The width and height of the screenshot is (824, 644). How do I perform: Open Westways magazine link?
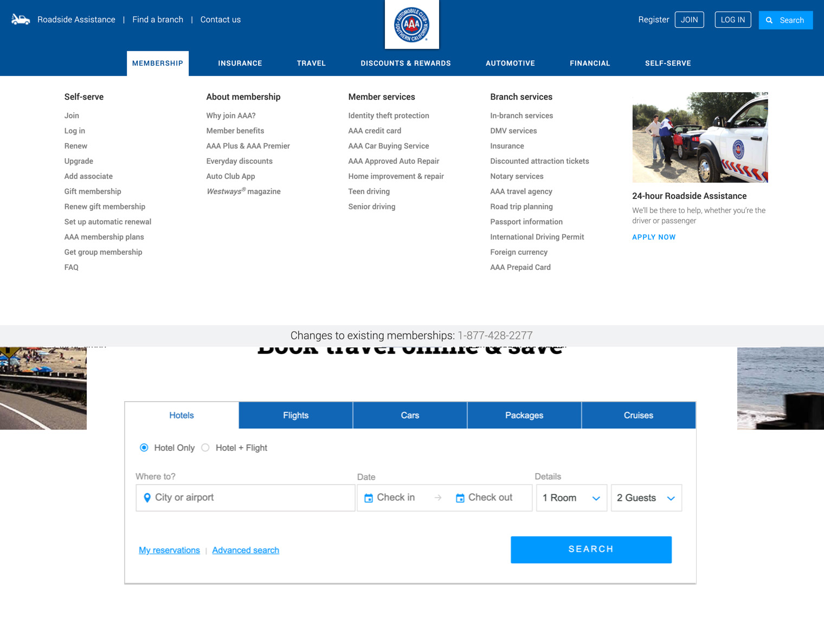(x=243, y=191)
